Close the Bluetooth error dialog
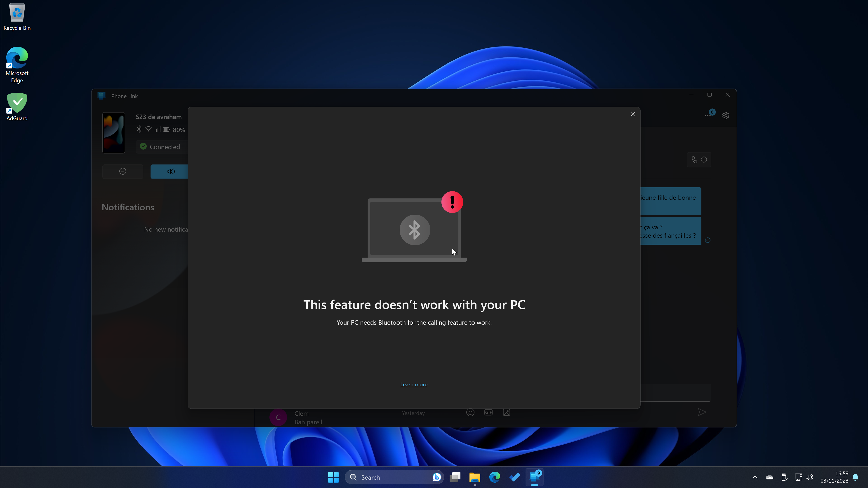Image resolution: width=868 pixels, height=488 pixels. coord(632,115)
